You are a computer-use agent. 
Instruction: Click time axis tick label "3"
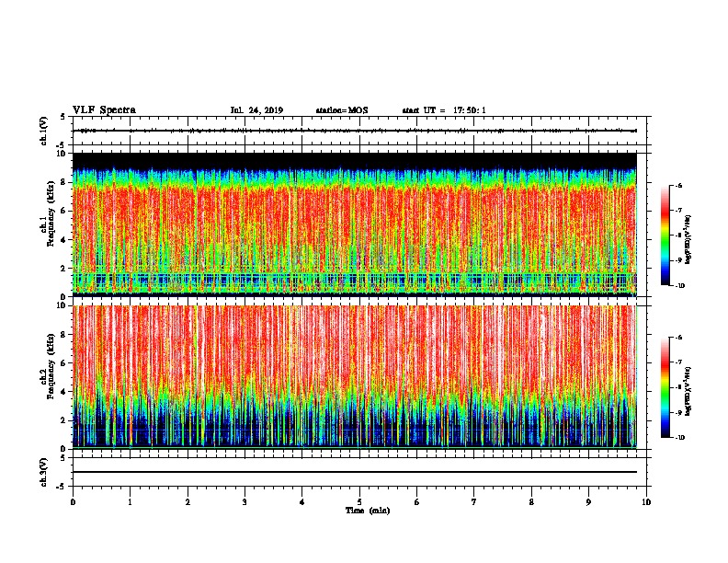(245, 502)
